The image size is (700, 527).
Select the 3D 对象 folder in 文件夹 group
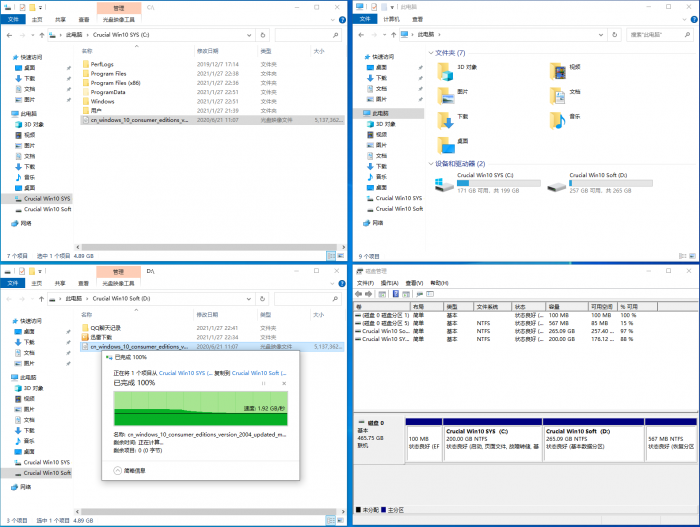coord(470,70)
